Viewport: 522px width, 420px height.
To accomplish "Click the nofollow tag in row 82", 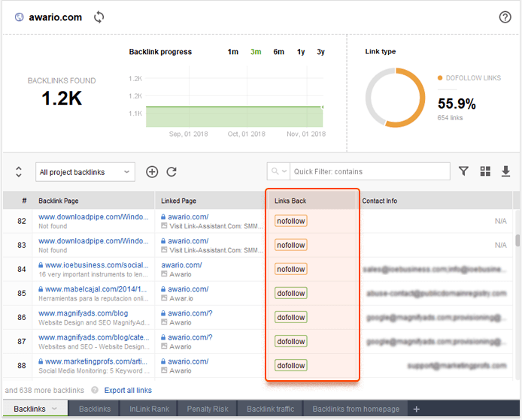I will (x=290, y=221).
